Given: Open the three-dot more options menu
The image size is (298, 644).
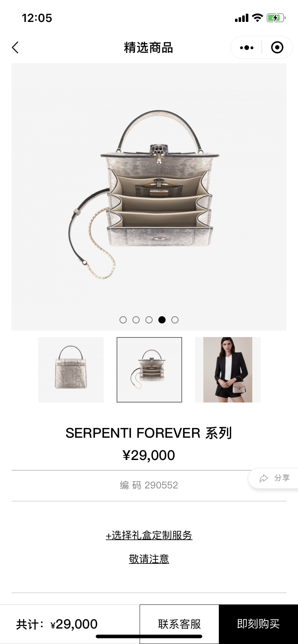Looking at the screenshot, I should [247, 47].
